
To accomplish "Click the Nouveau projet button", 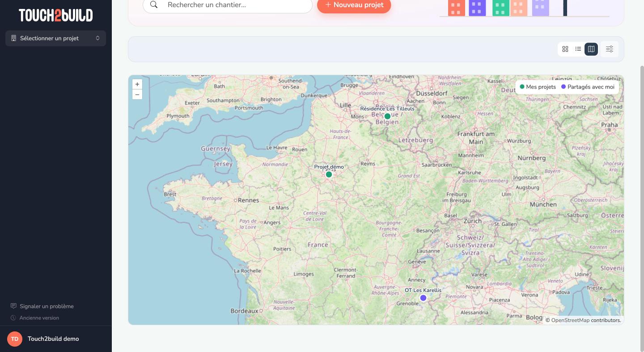I will click(x=354, y=5).
